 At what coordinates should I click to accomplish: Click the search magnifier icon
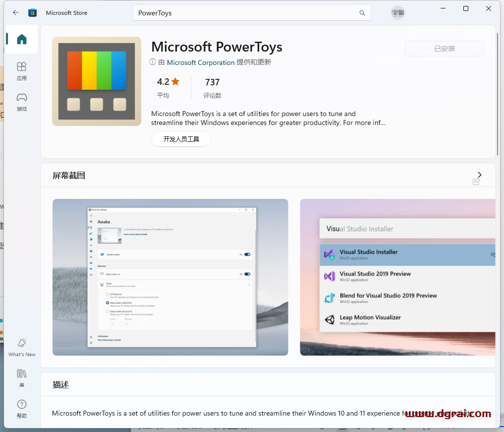pos(362,13)
